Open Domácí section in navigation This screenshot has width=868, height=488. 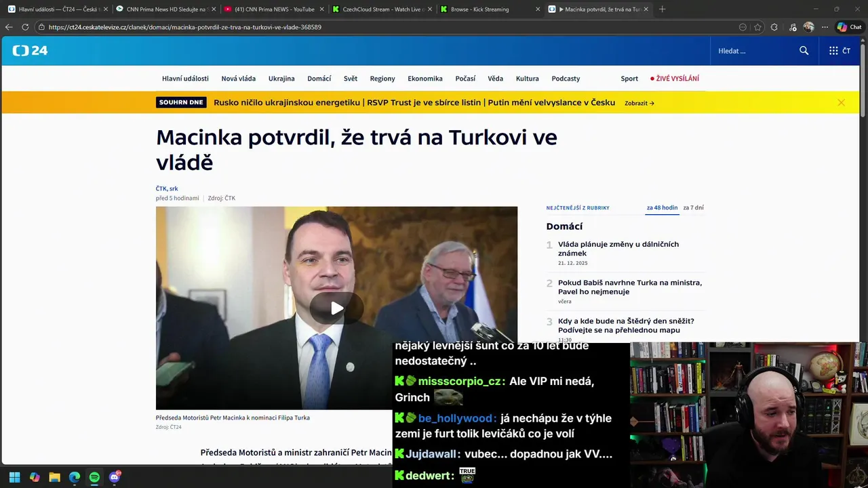pos(319,79)
